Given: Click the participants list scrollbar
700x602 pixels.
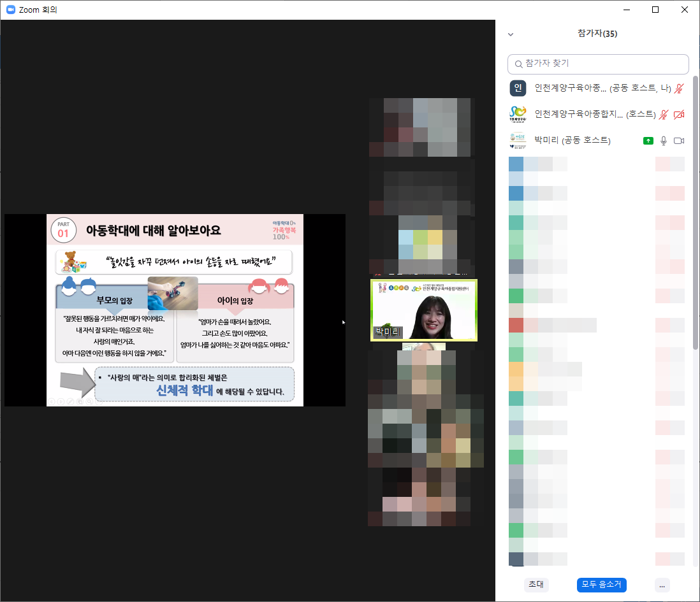Looking at the screenshot, I should coord(696,210).
